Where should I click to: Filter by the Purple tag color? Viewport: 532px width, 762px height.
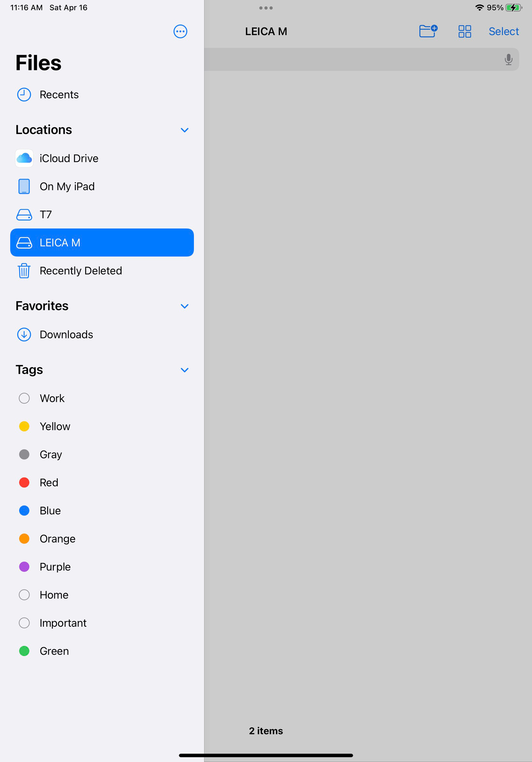coord(24,567)
